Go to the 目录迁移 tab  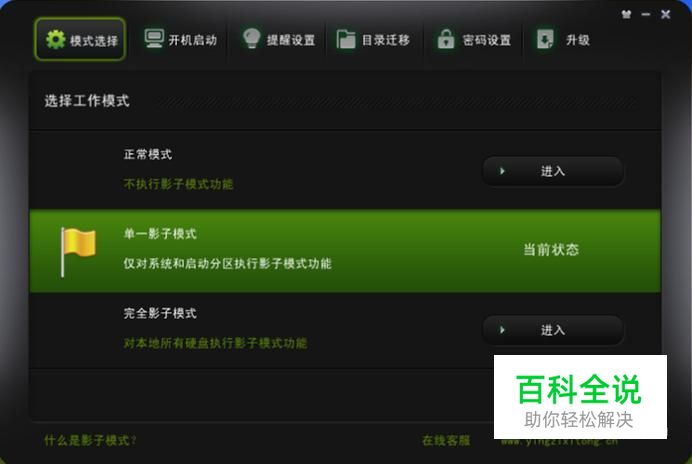(x=373, y=40)
